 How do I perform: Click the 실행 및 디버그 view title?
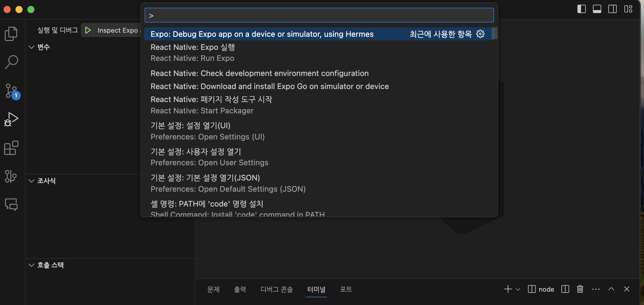[58, 30]
